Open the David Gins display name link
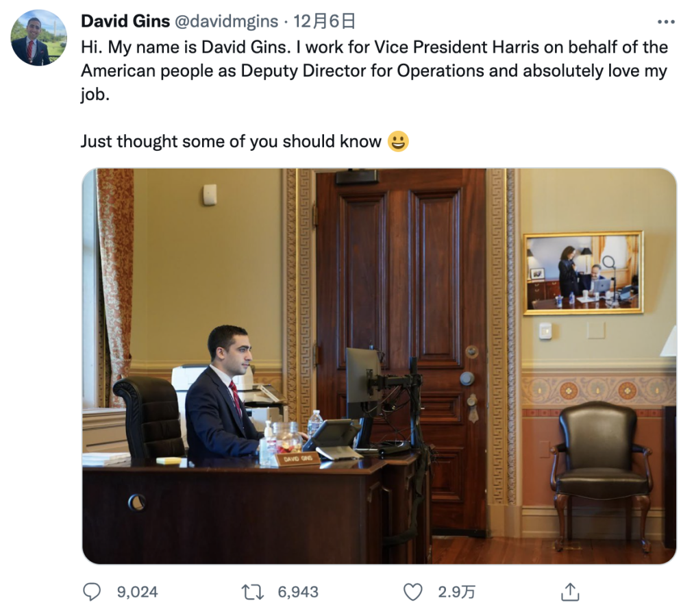Image resolution: width=694 pixels, height=616 pixels. [x=125, y=21]
